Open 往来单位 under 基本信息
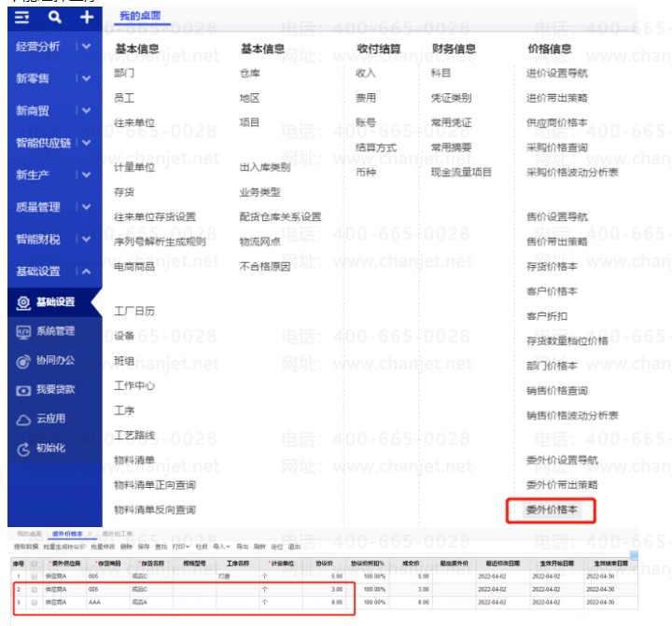The width and height of the screenshot is (672, 626). tap(134, 122)
